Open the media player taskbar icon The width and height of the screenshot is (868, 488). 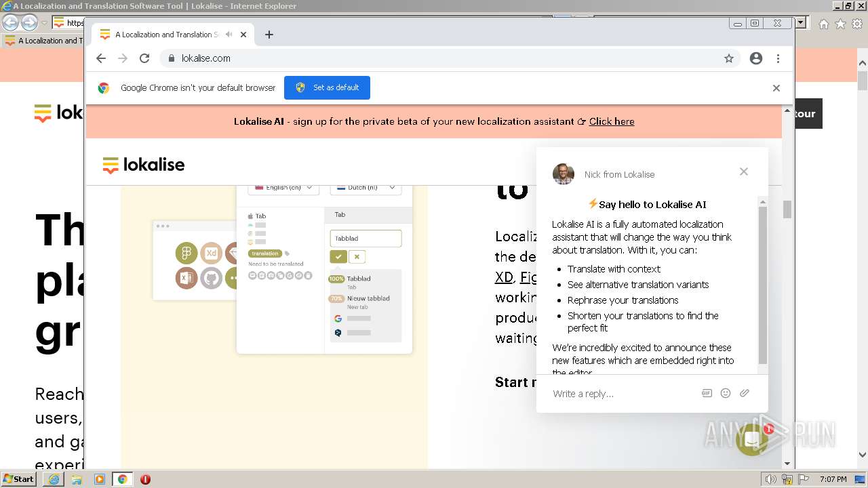point(100,479)
